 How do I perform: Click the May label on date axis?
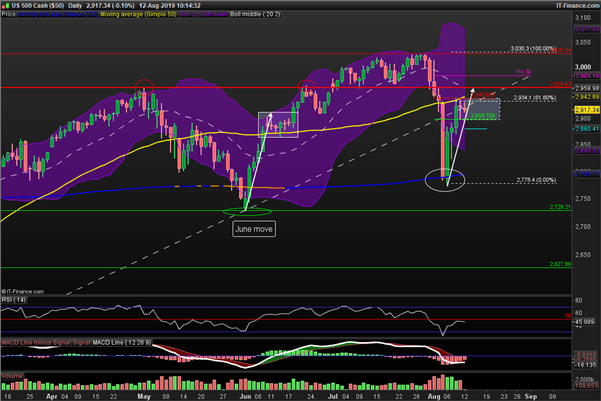144,396
